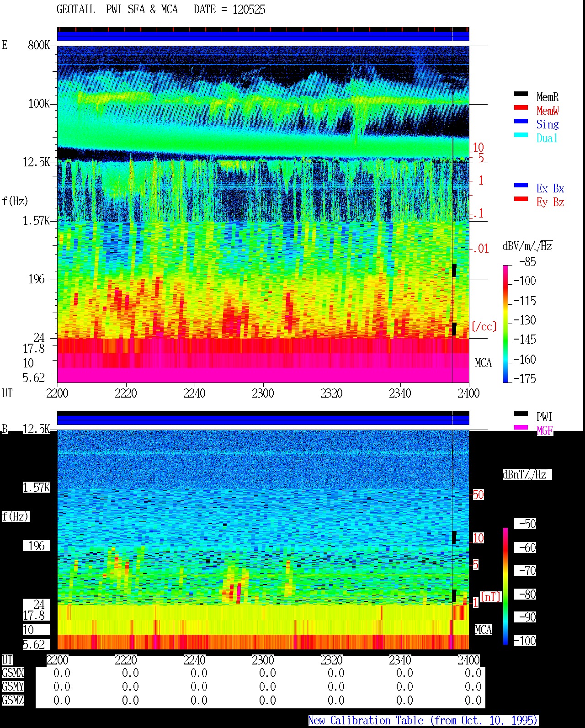Viewport: 585px width, 728px height.
Task: Click the red [/cc] density axis label
Action: click(484, 326)
